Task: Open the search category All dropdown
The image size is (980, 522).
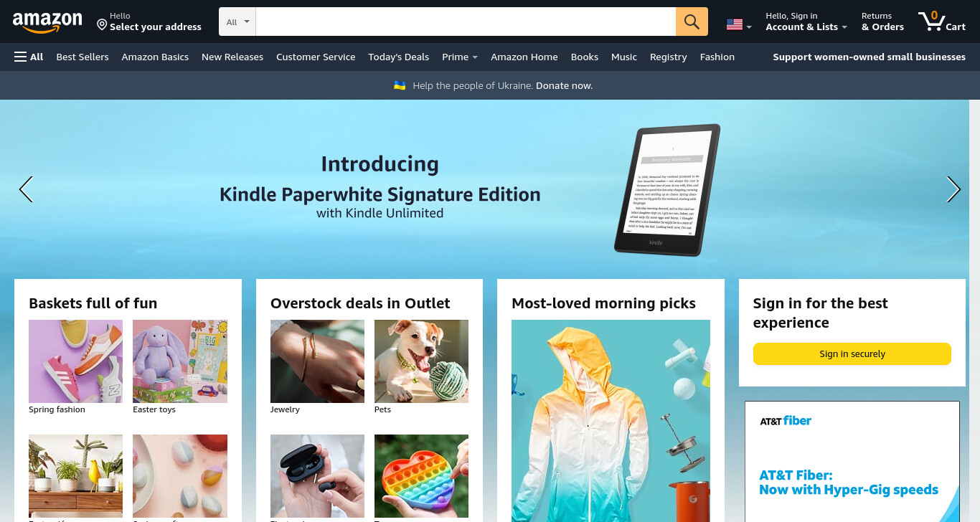Action: click(237, 22)
